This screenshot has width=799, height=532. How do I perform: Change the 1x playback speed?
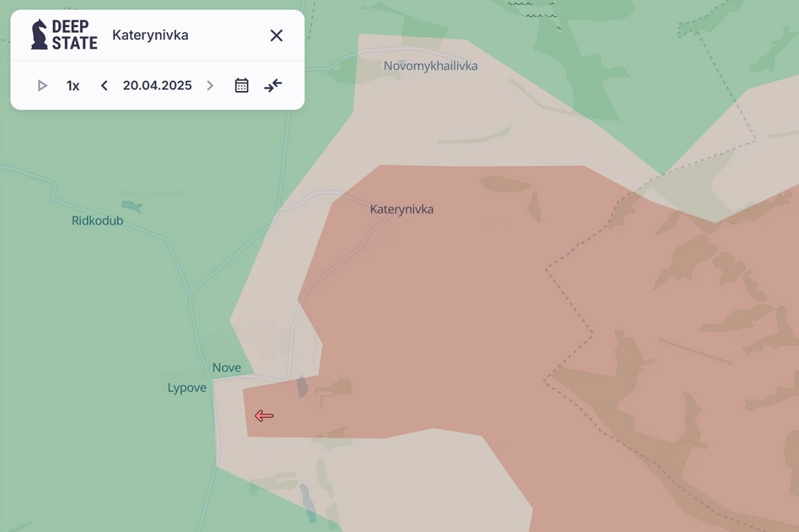73,85
